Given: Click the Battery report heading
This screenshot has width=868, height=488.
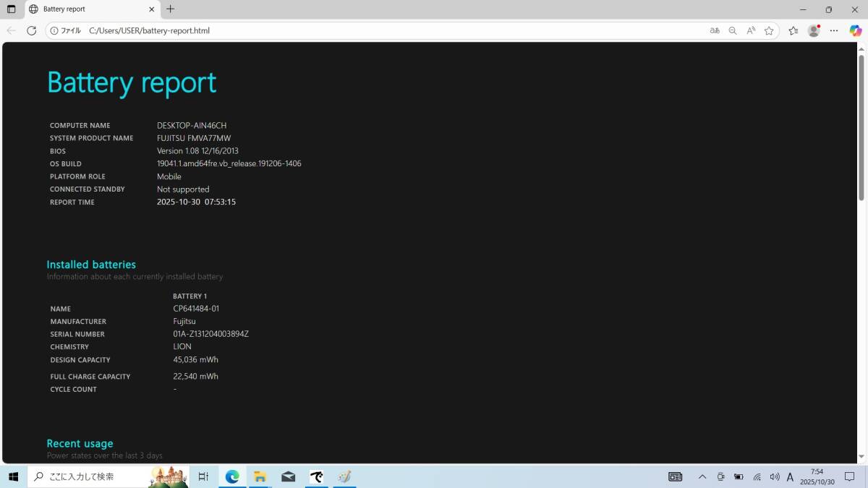Looking at the screenshot, I should 132,82.
